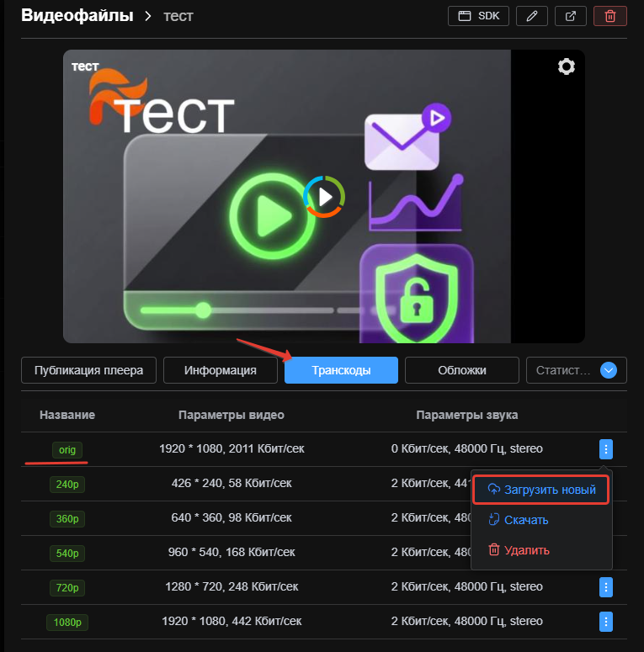The height and width of the screenshot is (652, 644).
Task: Click video parameters 1920 * 1080, 2011 Кбит/сек
Action: 232,448
